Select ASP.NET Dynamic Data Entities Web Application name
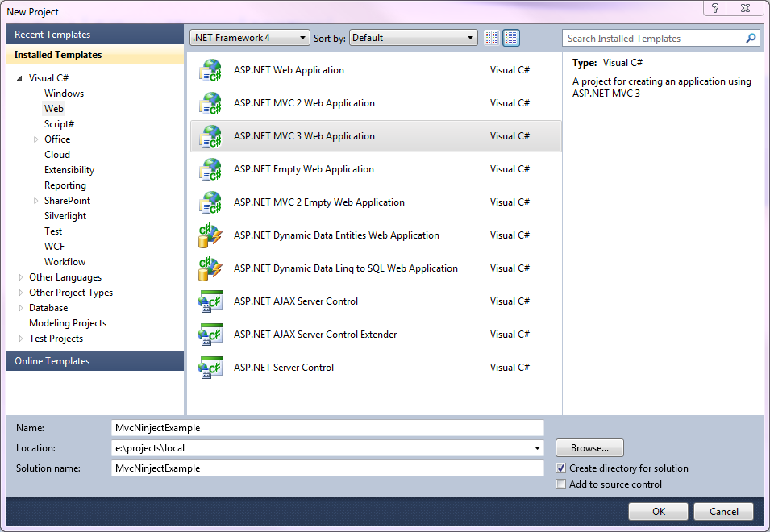 (x=336, y=235)
